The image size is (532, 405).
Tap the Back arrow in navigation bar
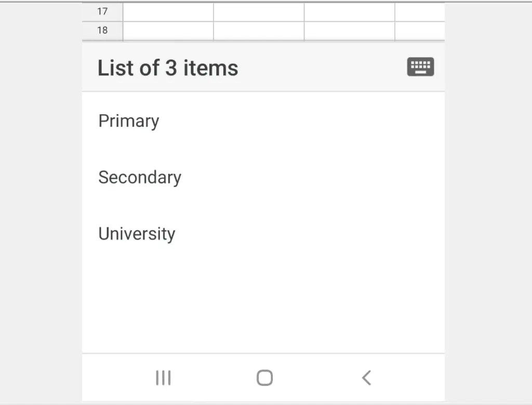(x=366, y=377)
